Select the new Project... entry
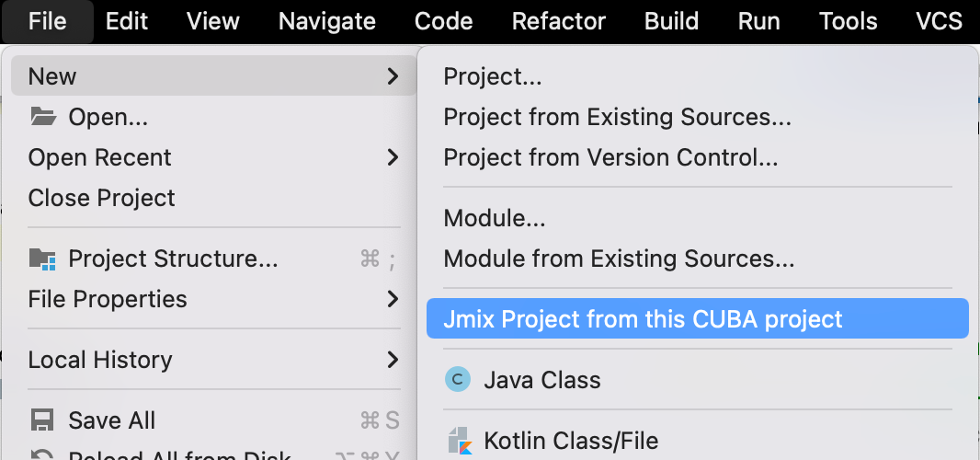The height and width of the screenshot is (460, 980). 493,76
